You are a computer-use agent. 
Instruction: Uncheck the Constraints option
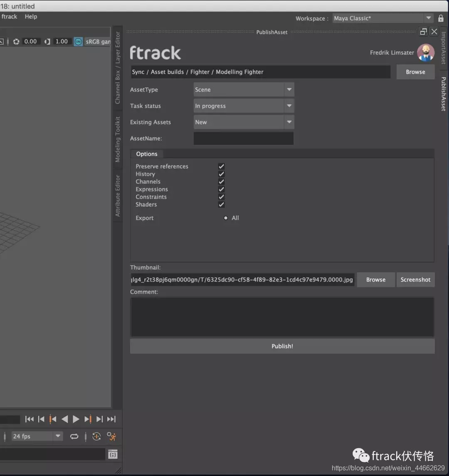221,197
